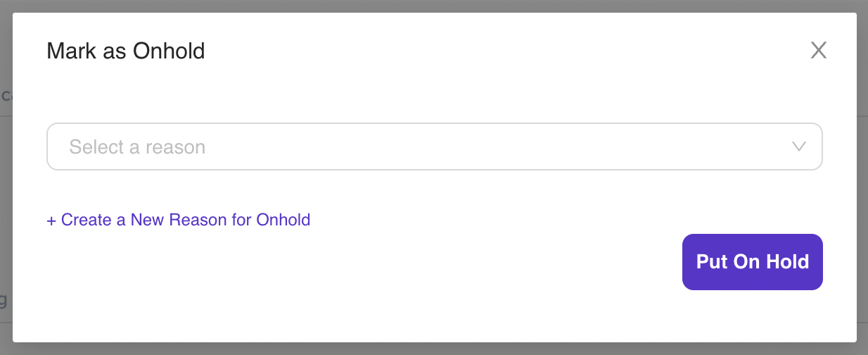Open the new reason creation link
Viewport: 868px width, 355px height.
[178, 220]
